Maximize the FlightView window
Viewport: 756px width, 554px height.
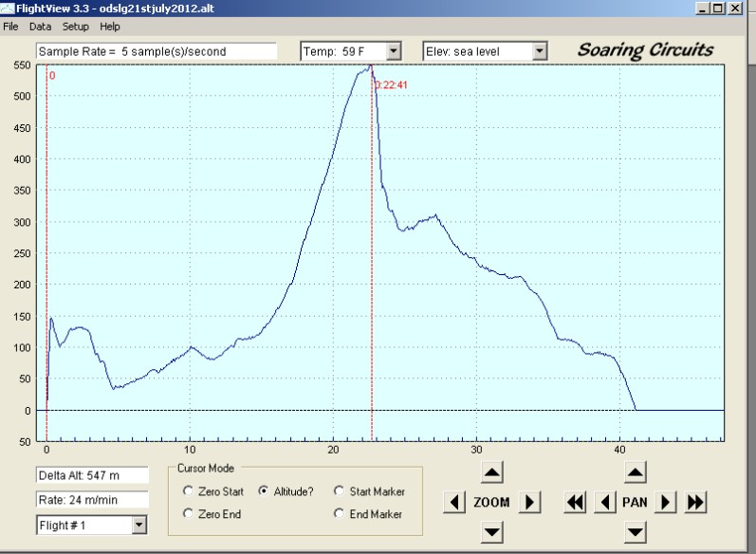coord(718,9)
